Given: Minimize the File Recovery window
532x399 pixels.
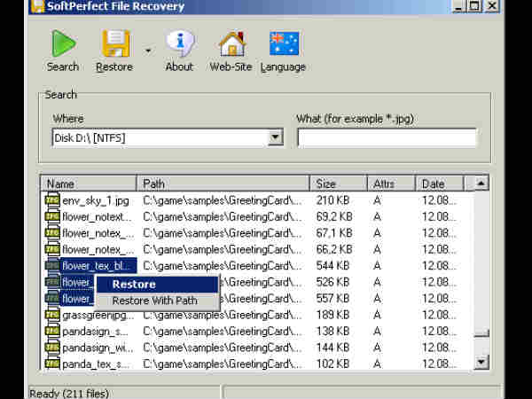Looking at the screenshot, I should pos(459,6).
